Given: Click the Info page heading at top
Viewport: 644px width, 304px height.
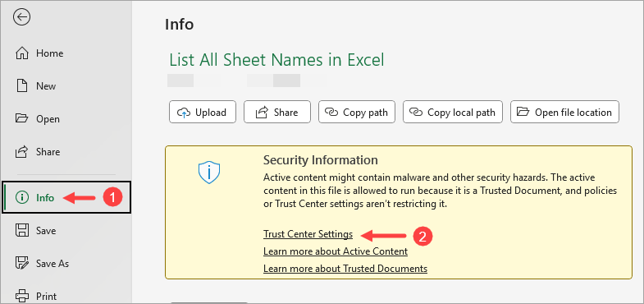Looking at the screenshot, I should [179, 25].
